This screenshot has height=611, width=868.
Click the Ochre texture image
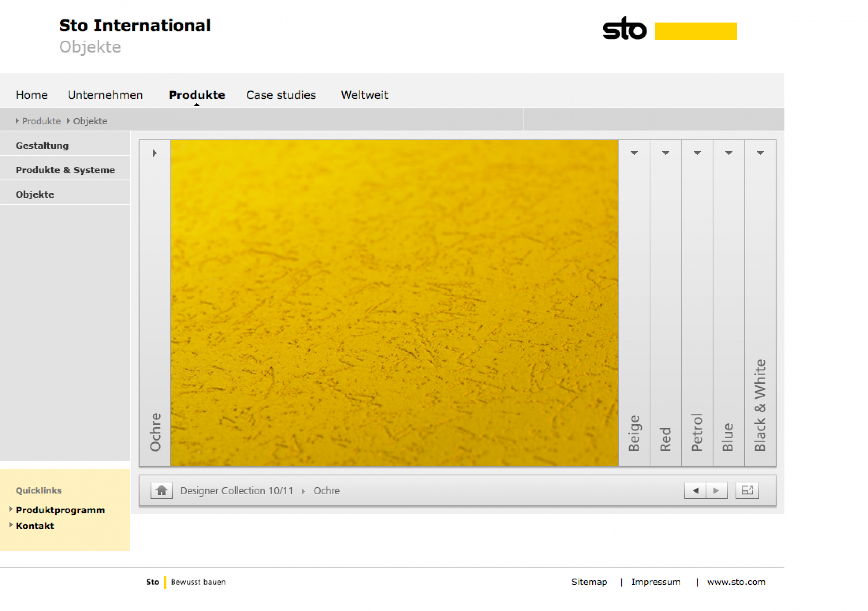(x=394, y=302)
